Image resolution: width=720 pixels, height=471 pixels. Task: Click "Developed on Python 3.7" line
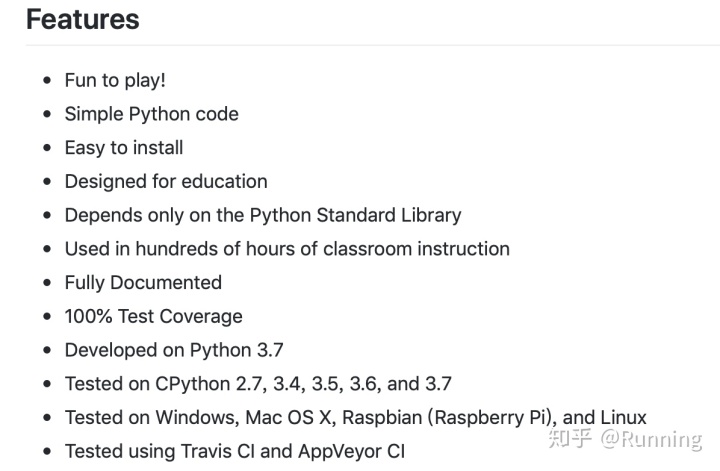(174, 350)
